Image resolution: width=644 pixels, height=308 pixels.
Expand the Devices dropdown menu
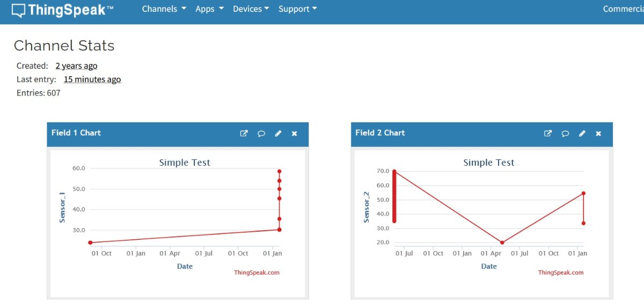[x=251, y=9]
